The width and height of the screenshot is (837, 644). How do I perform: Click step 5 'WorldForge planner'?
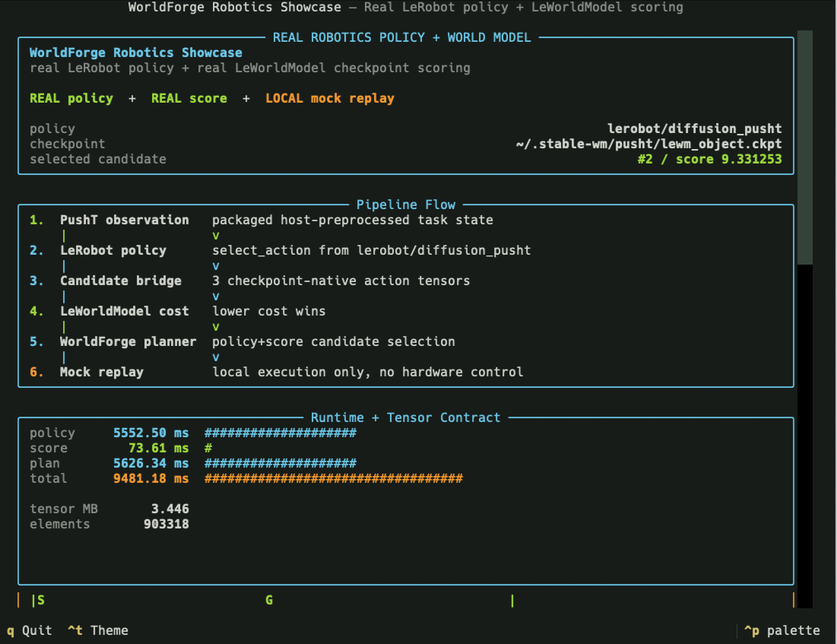[x=128, y=341]
